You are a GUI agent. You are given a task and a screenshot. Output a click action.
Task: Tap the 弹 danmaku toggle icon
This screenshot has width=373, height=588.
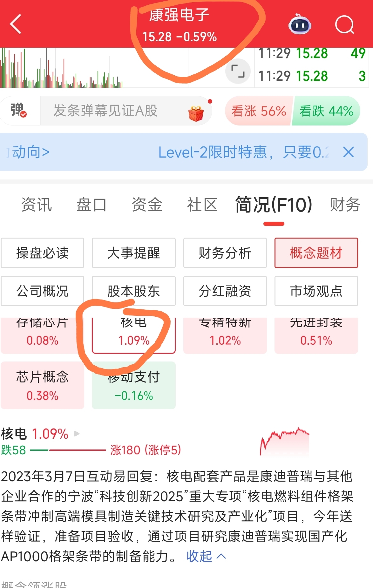18,110
